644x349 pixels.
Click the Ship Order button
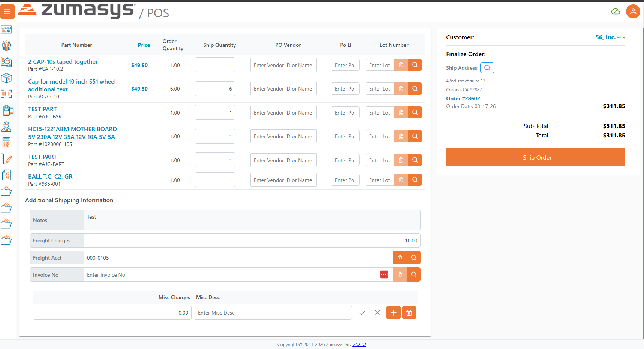(535, 157)
